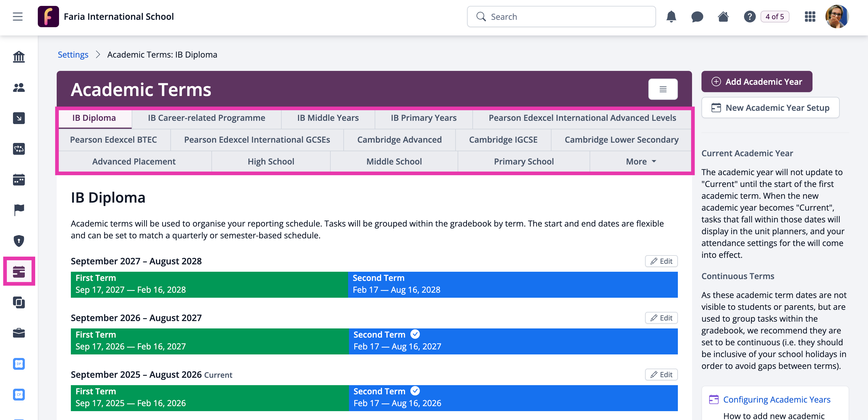Open the people icon in the sidebar

[19, 87]
